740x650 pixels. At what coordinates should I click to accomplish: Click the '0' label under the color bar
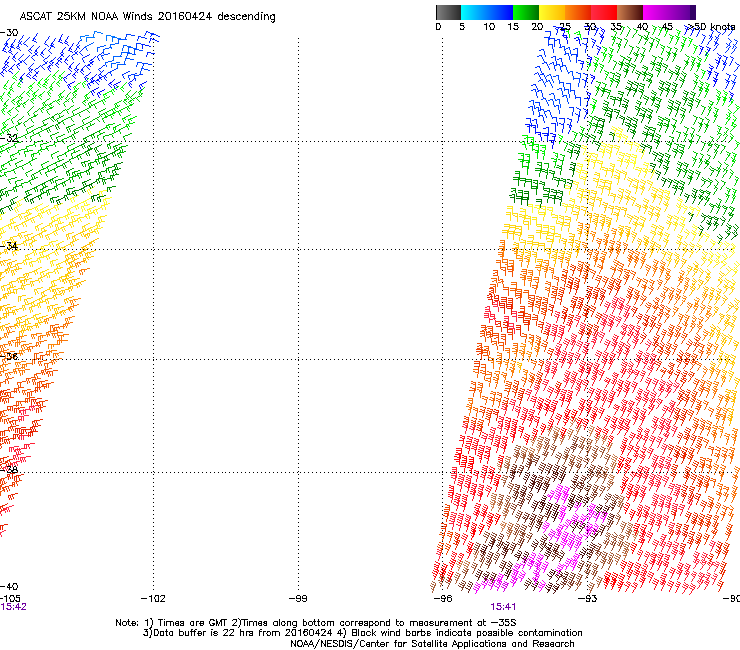click(438, 27)
